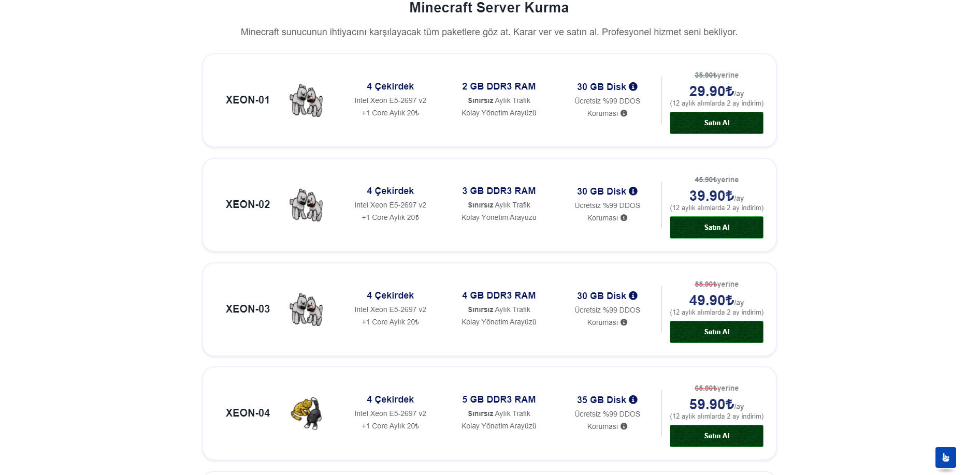
Task: Open info icon next to XEON-01 30 GB Disk
Action: (633, 86)
